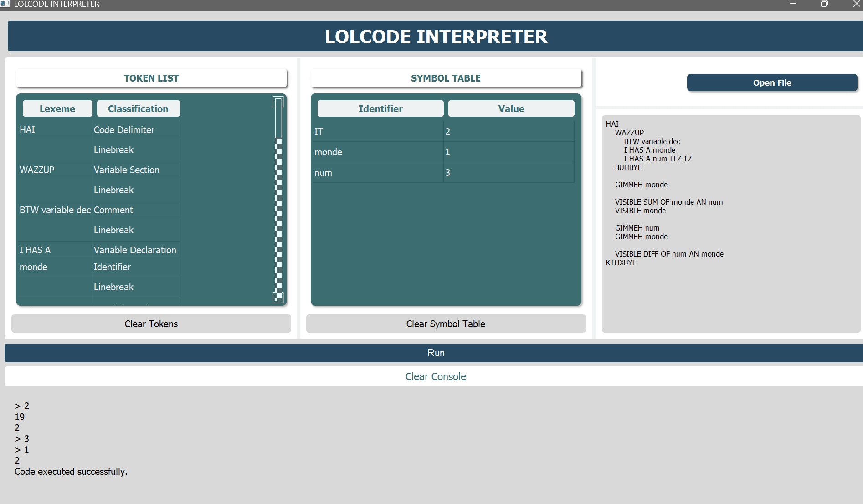This screenshot has width=863, height=504.
Task: Click the Code executed successfully message
Action: (x=71, y=472)
